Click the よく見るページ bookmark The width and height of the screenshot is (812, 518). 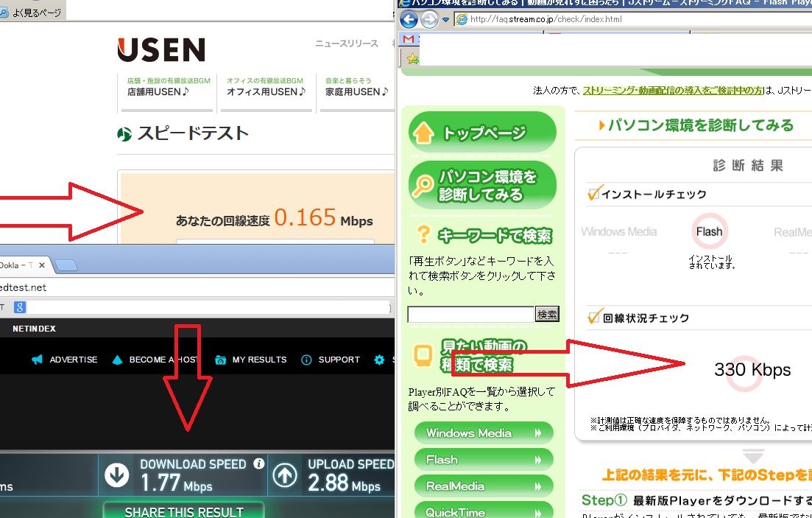(31, 13)
